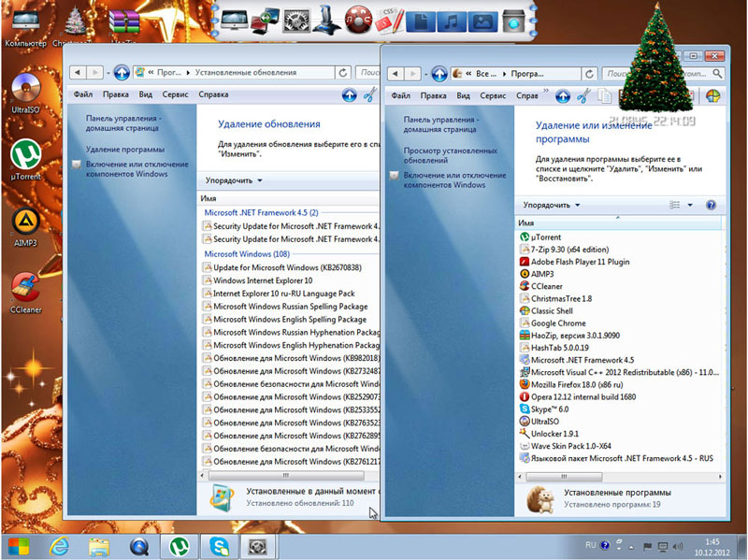
Task: Open the music note dock icon
Action: [452, 19]
